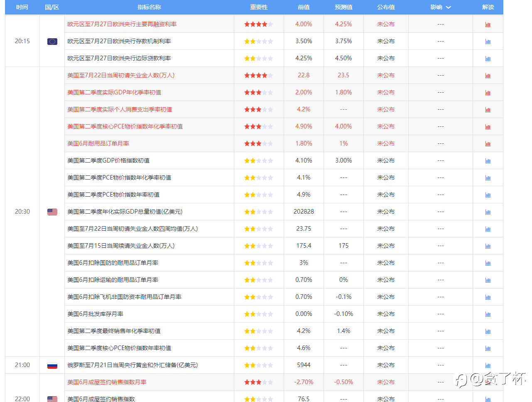Click the Russian flag icon at 21:00
The width and height of the screenshot is (532, 402).
[x=52, y=365]
